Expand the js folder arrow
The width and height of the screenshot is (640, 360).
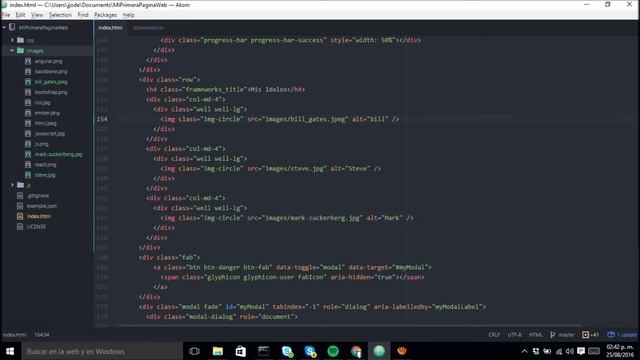tap(12, 185)
